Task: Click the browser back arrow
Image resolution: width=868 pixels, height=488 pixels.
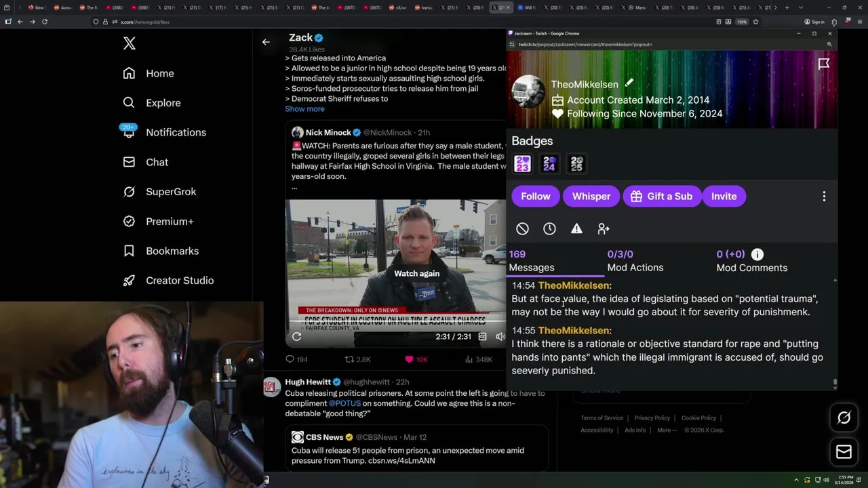Action: [x=20, y=22]
